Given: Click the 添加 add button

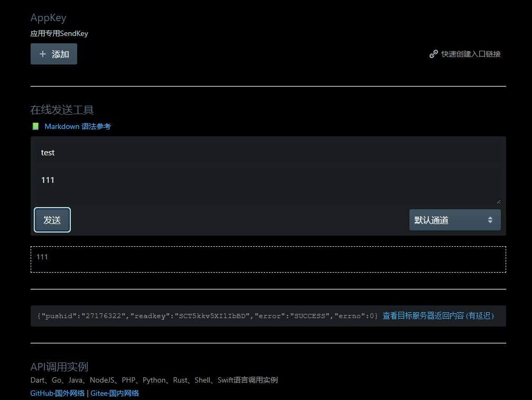Looking at the screenshot, I should pyautogui.click(x=53, y=53).
